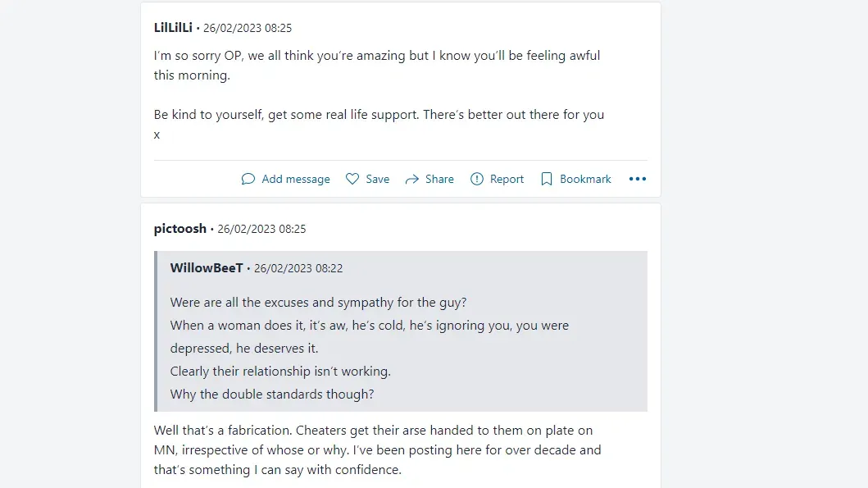Click the timestamp on LilLilLi's post
868x488 pixels.
coord(248,28)
